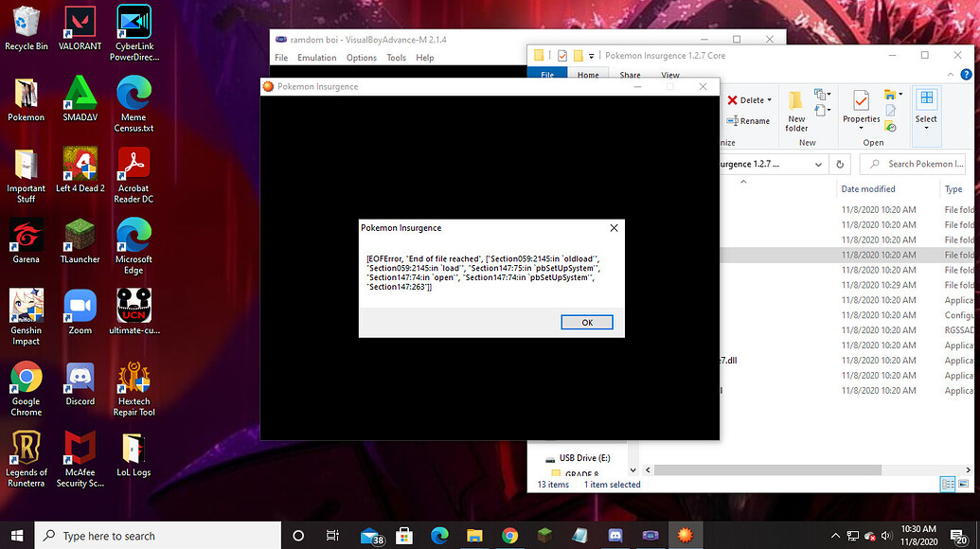Open the Recycle Bin desktop icon

point(26,28)
